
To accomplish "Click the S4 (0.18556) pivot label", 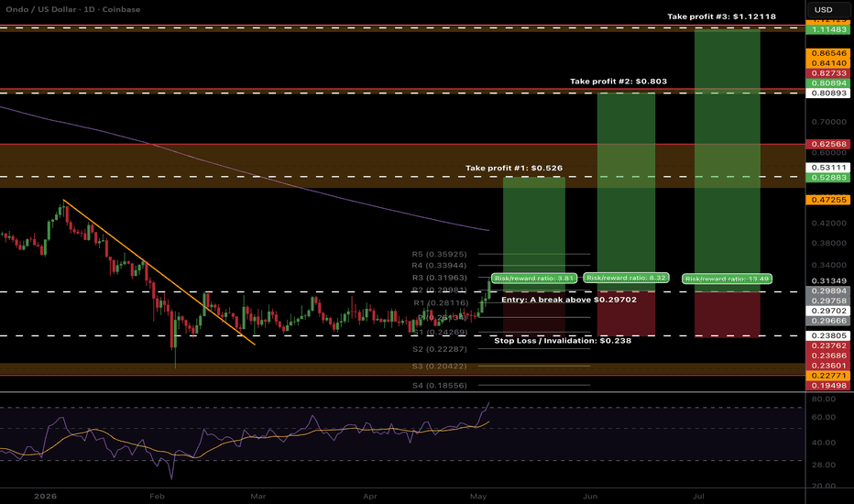I will (x=439, y=385).
